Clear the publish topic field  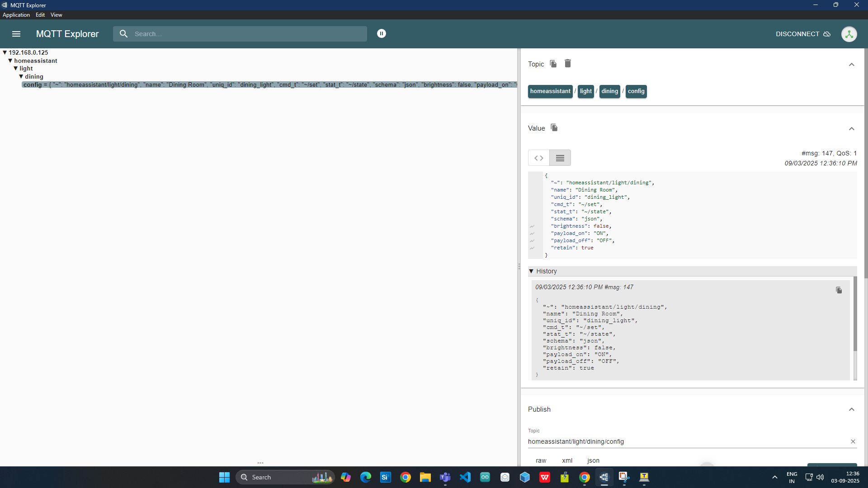coord(853,441)
